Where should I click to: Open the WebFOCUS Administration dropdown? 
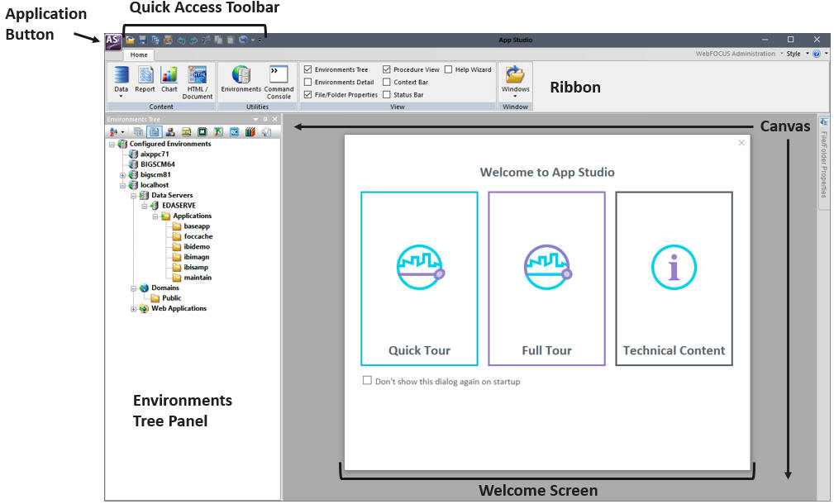(x=781, y=54)
